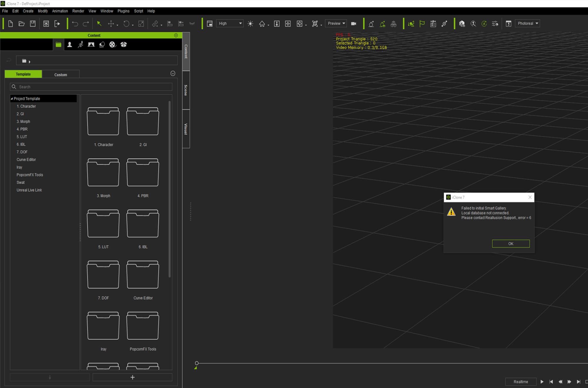This screenshot has width=588, height=388.
Task: Open the '7. DOF' folder thumbnail
Action: point(103,275)
